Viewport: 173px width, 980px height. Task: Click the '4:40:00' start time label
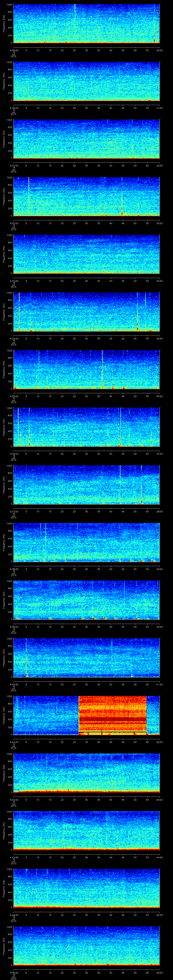[x=14, y=684]
